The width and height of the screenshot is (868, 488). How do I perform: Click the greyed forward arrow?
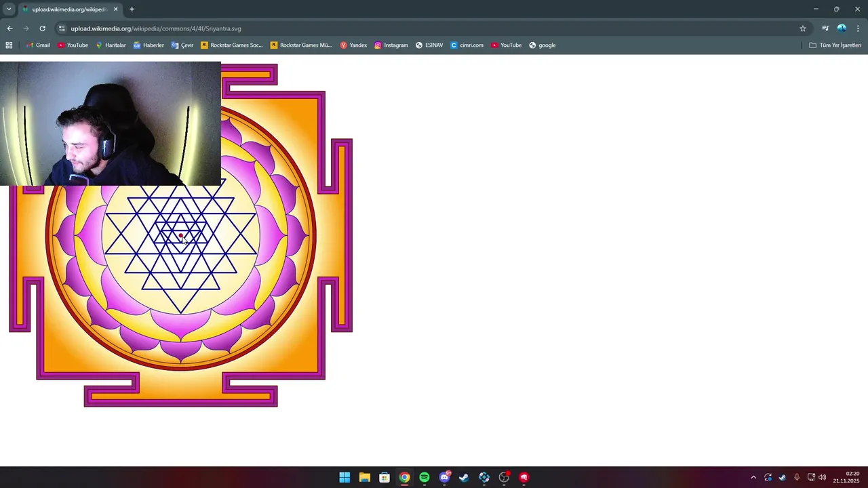coord(26,28)
